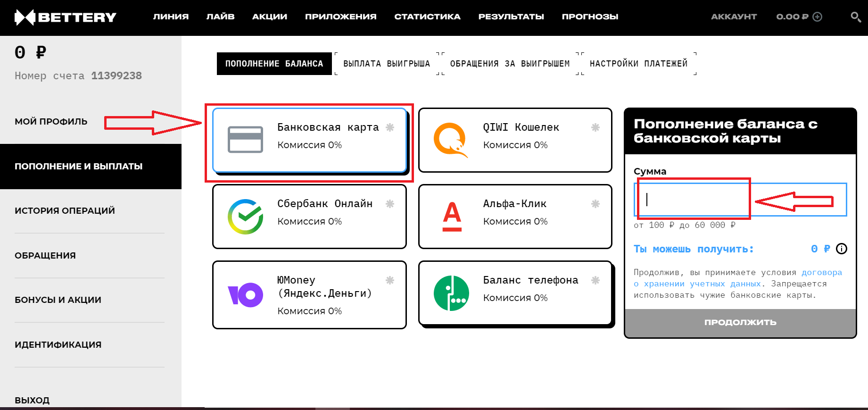Click the plus icon next to 0.00 ₽

tap(818, 17)
